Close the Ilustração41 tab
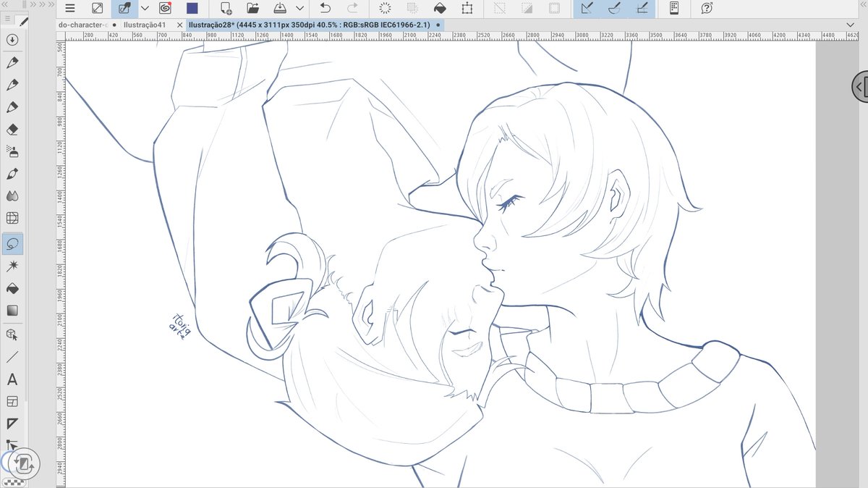The width and height of the screenshot is (868, 488). pos(179,25)
